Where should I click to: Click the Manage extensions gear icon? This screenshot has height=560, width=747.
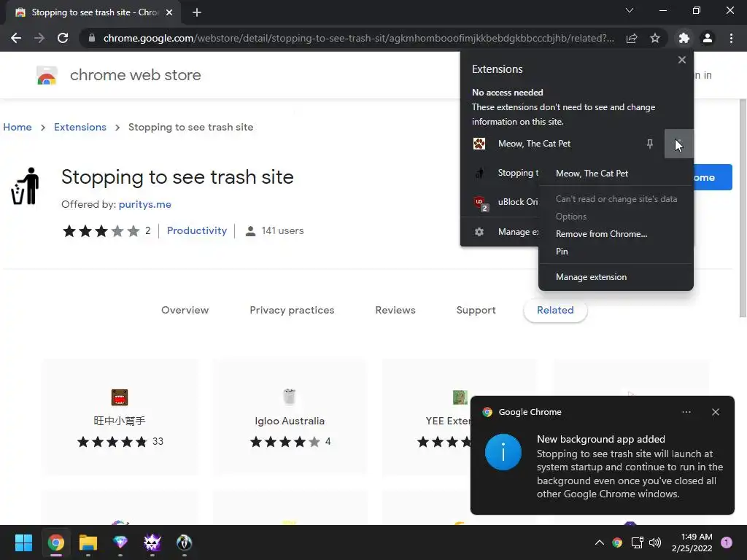click(479, 232)
